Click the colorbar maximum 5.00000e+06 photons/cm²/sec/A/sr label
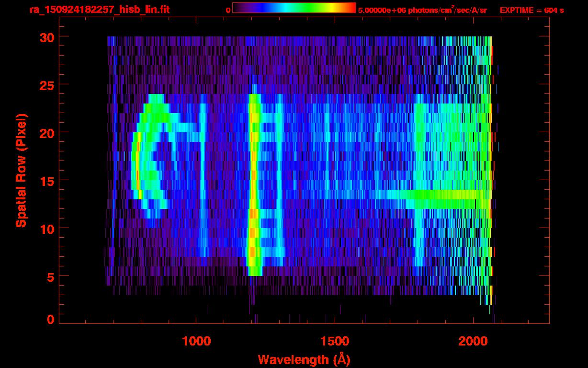This screenshot has height=368, width=588. coord(422,10)
